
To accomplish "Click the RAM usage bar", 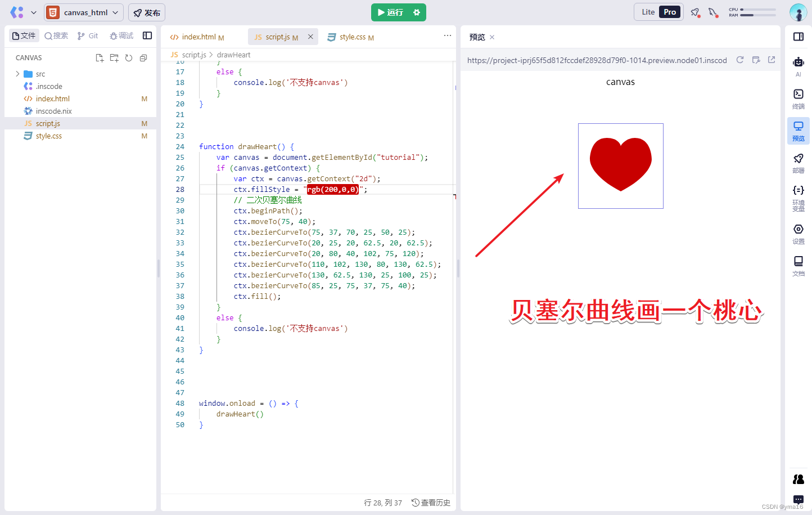I will [x=757, y=15].
